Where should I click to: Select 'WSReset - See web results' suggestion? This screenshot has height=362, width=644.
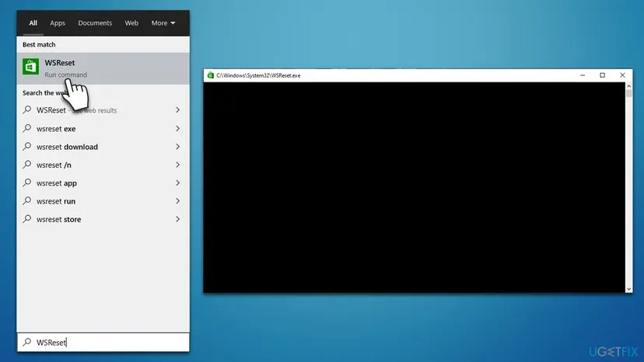(x=103, y=110)
